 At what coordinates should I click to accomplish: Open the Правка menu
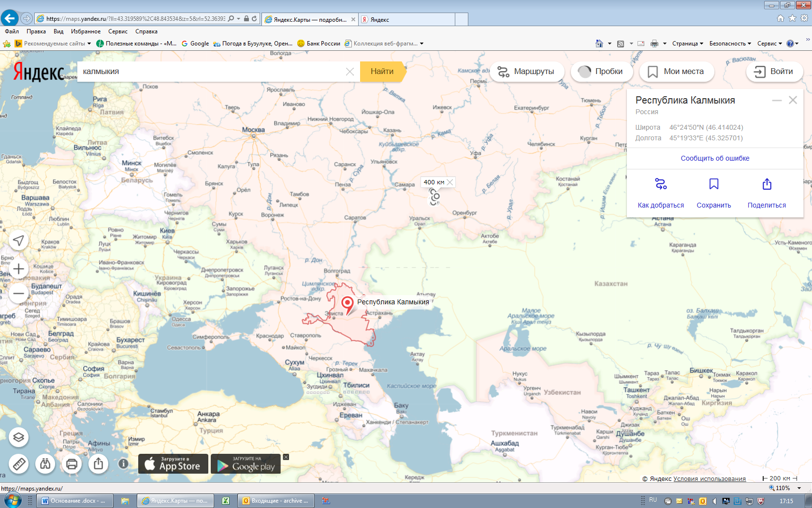click(x=36, y=31)
